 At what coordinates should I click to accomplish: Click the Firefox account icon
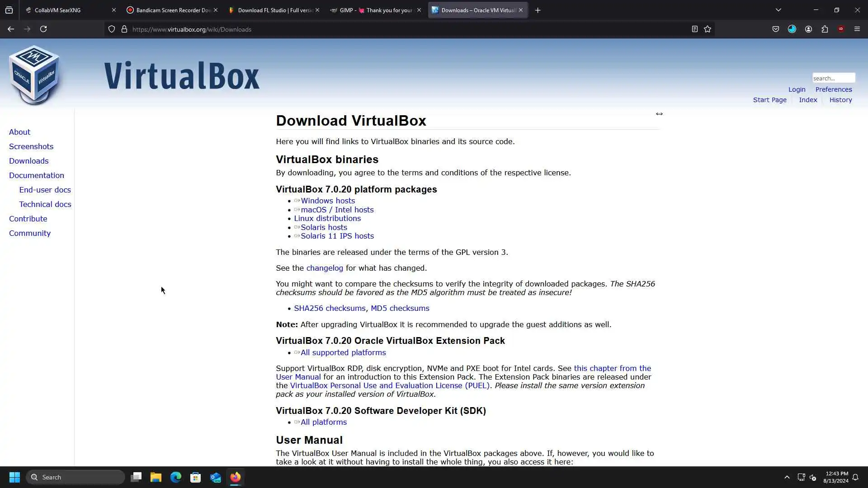click(808, 29)
